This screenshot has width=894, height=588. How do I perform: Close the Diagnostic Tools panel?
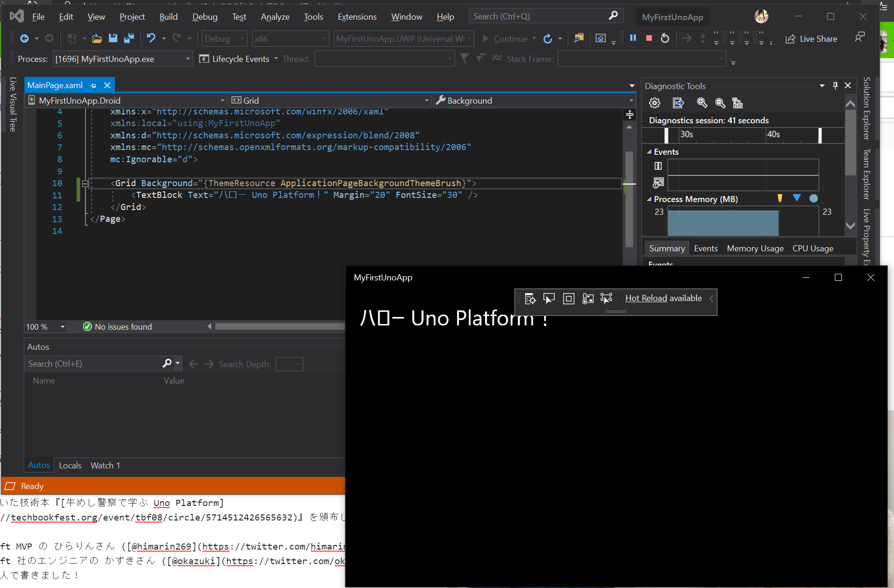point(848,85)
